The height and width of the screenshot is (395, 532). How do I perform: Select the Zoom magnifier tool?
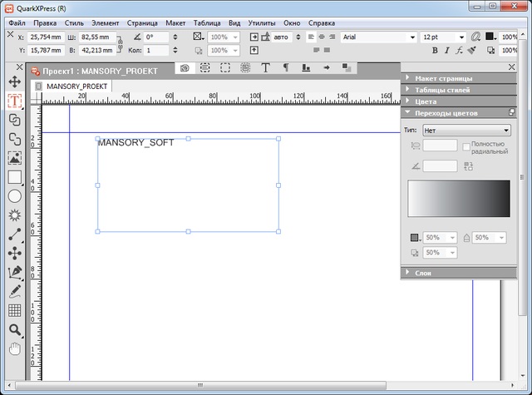[x=14, y=329]
